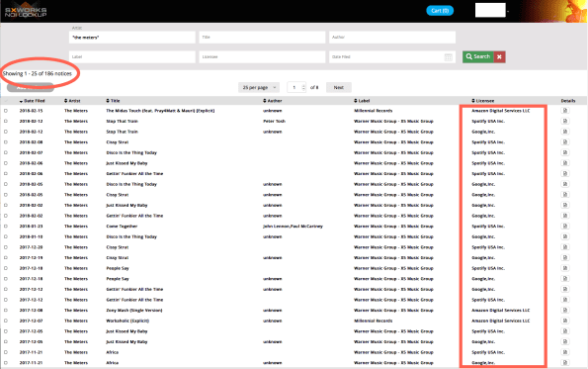Go home via SXWorks NOI Lookup logo
The height and width of the screenshot is (369, 588).
[x=26, y=12]
